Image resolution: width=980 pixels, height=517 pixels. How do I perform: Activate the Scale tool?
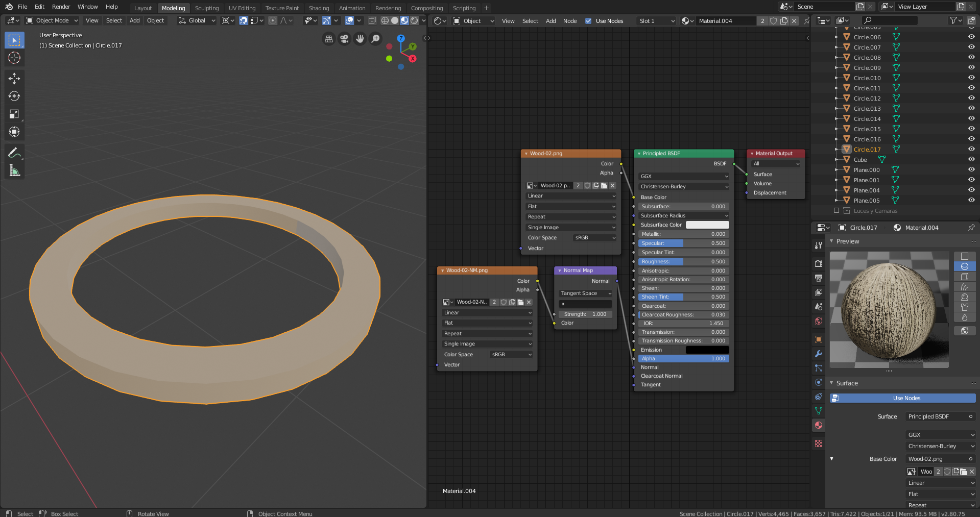pyautogui.click(x=14, y=114)
